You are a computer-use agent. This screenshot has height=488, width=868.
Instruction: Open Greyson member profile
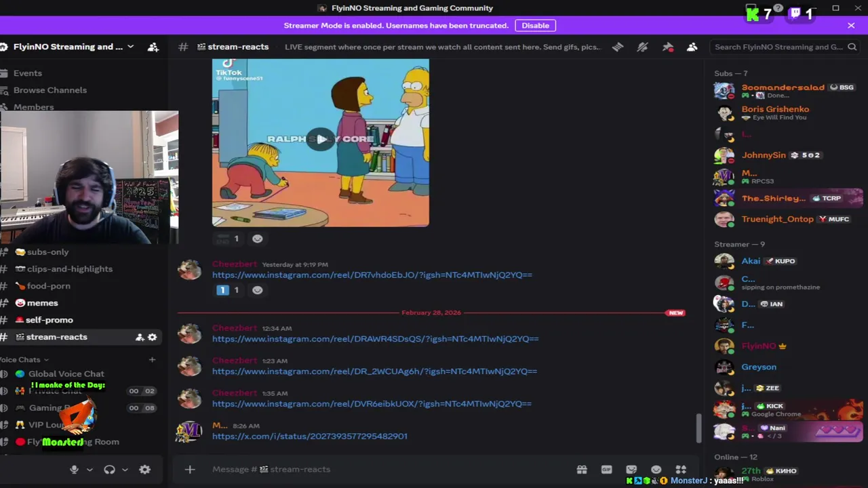(787, 367)
